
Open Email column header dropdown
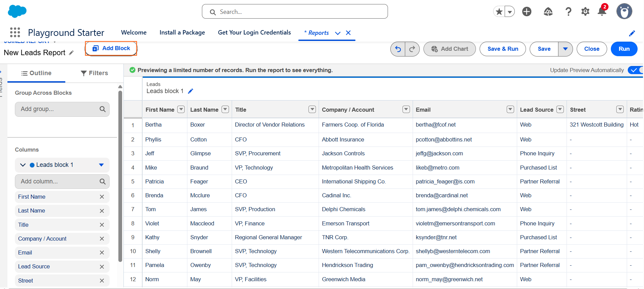[x=510, y=109]
